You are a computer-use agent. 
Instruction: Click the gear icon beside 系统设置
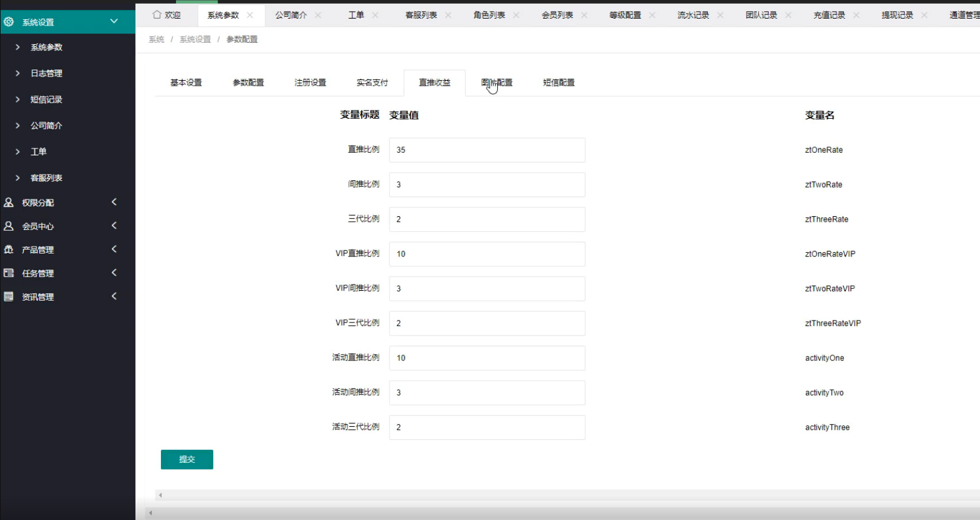(9, 22)
